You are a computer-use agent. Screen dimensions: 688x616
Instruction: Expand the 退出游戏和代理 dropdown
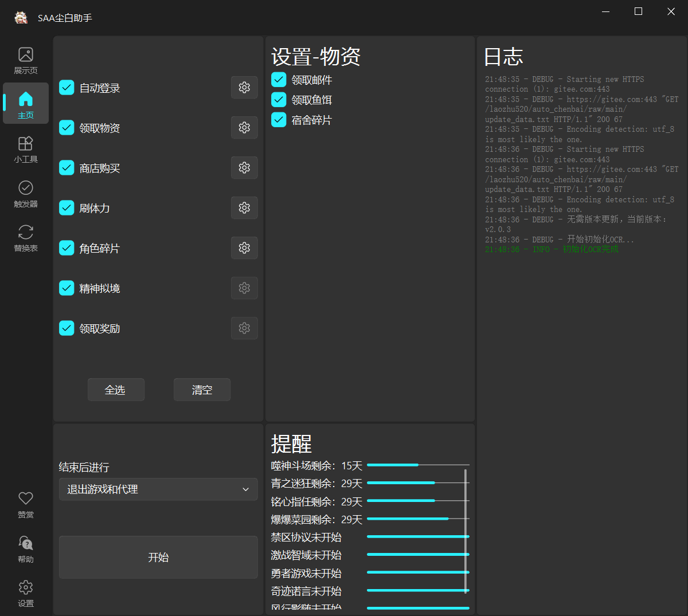click(x=158, y=489)
